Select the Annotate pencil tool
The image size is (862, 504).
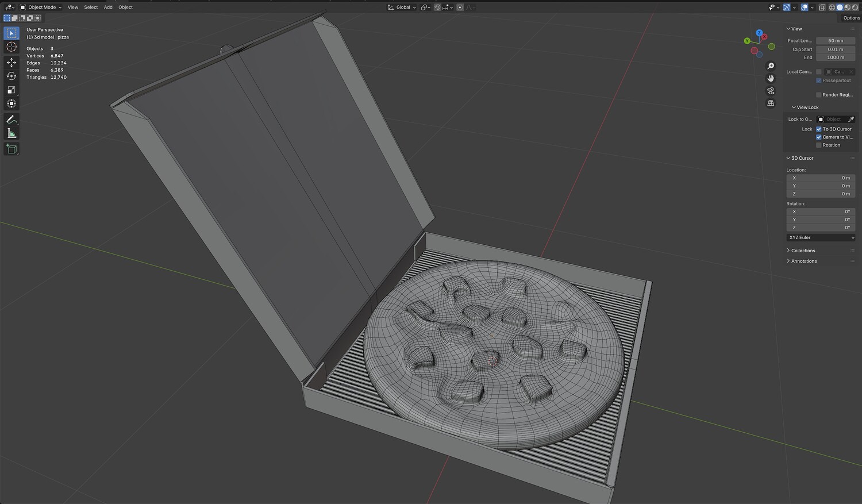coord(11,120)
